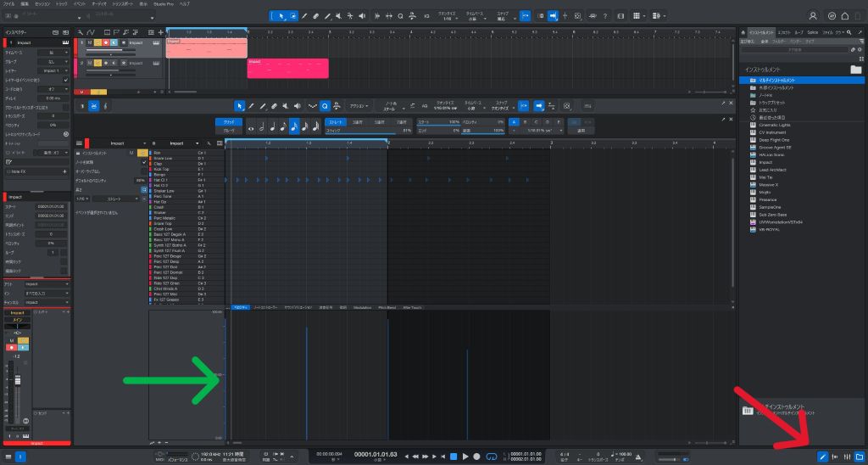Screen dimensions: 868x465
Task: Mute track 1 Impact with the M button
Action: point(90,42)
